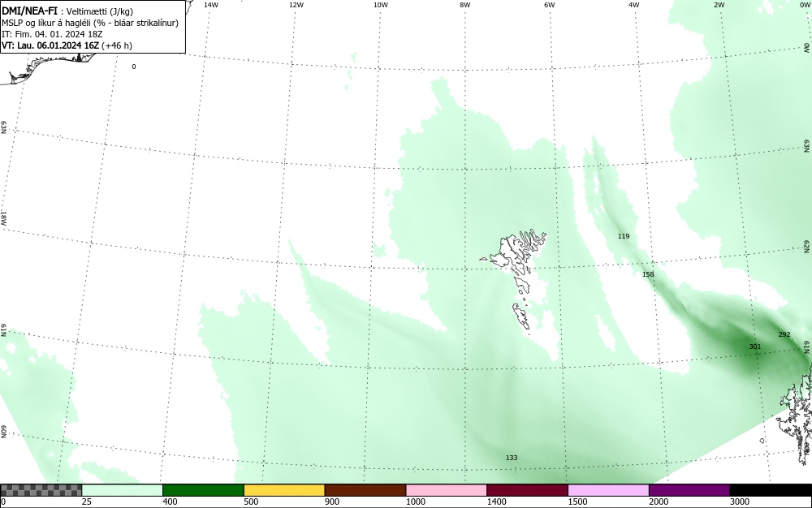
Task: Click the legend scale number 1000
Action: point(415,502)
